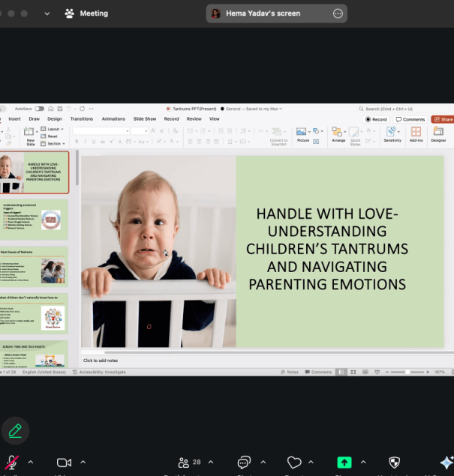Open the Transitions ribbon tab
The width and height of the screenshot is (454, 476).
(81, 118)
